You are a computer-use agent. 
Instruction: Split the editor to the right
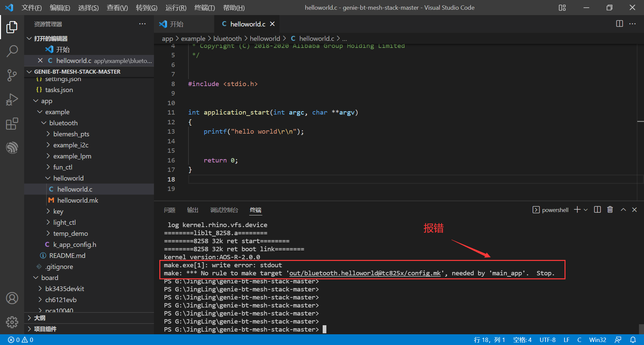click(620, 24)
